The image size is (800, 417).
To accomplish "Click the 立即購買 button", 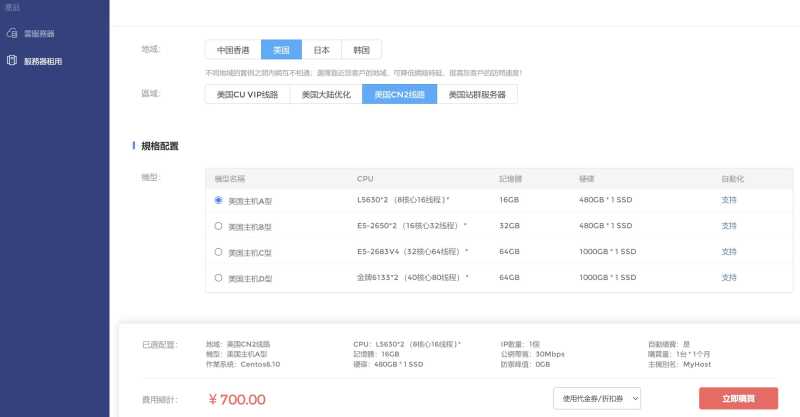I will [738, 398].
